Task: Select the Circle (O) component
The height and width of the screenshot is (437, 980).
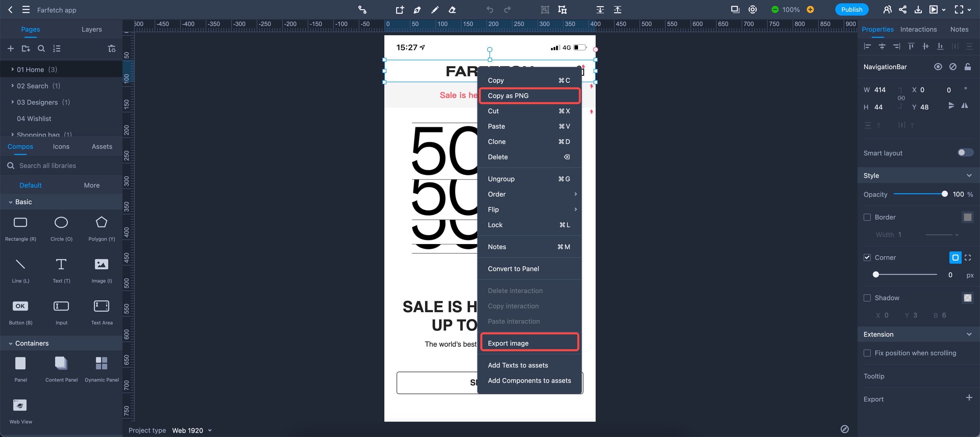Action: 61,229
